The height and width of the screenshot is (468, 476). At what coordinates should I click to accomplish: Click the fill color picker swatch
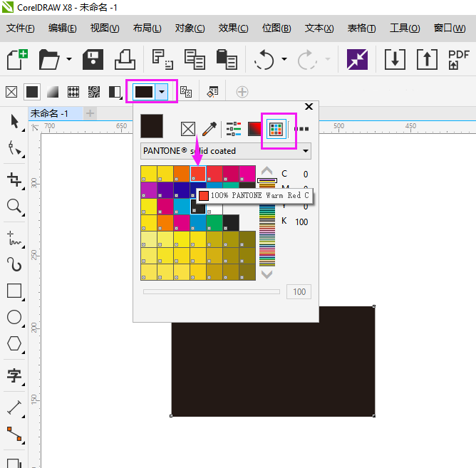click(x=144, y=92)
